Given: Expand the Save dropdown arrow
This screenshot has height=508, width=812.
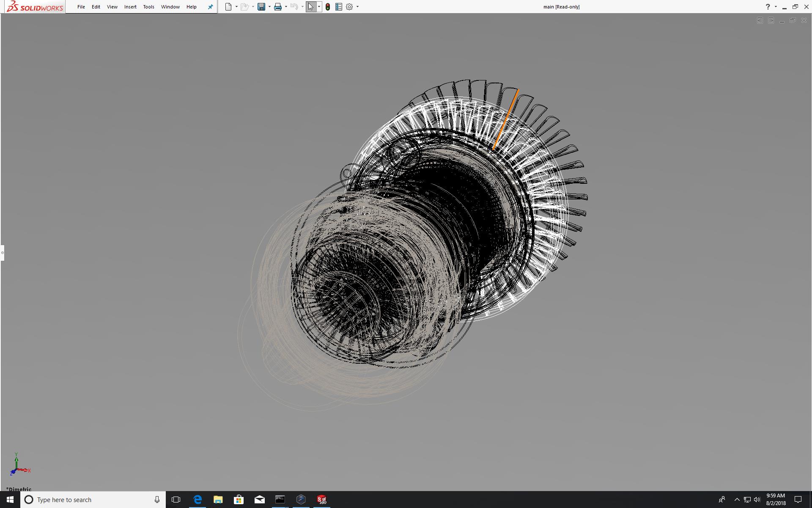Looking at the screenshot, I should click(269, 7).
